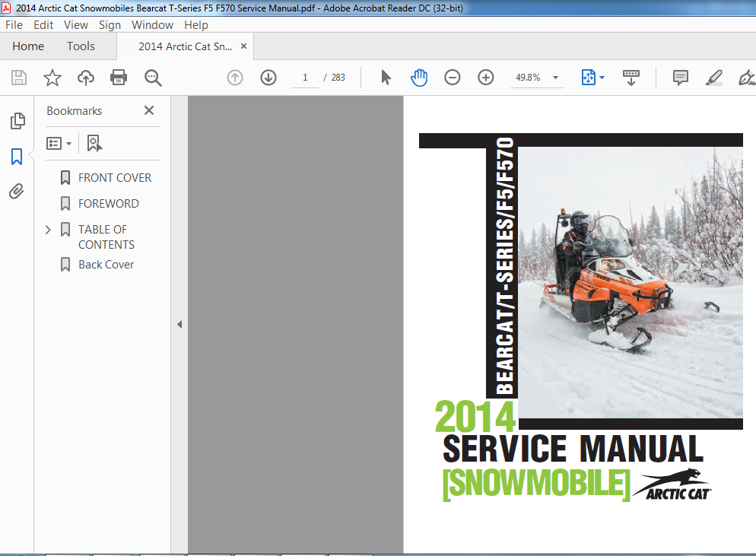Select the 2014 Arctic Cat document tab

(x=185, y=46)
